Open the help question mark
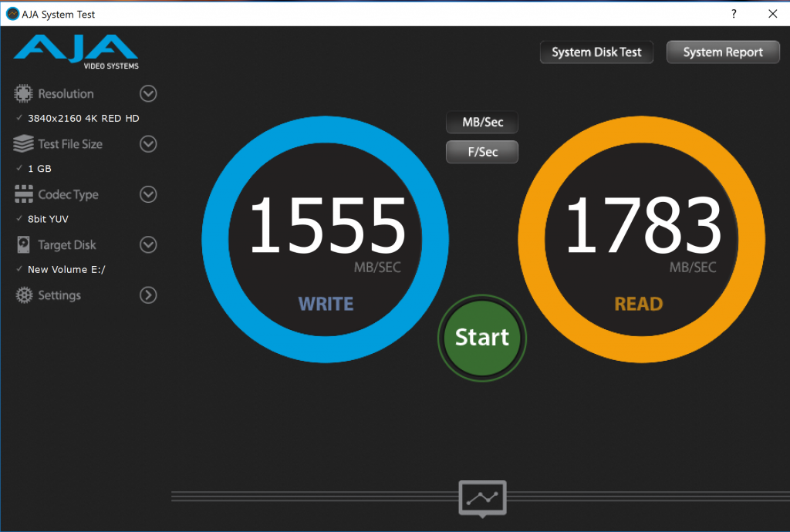 coord(734,14)
